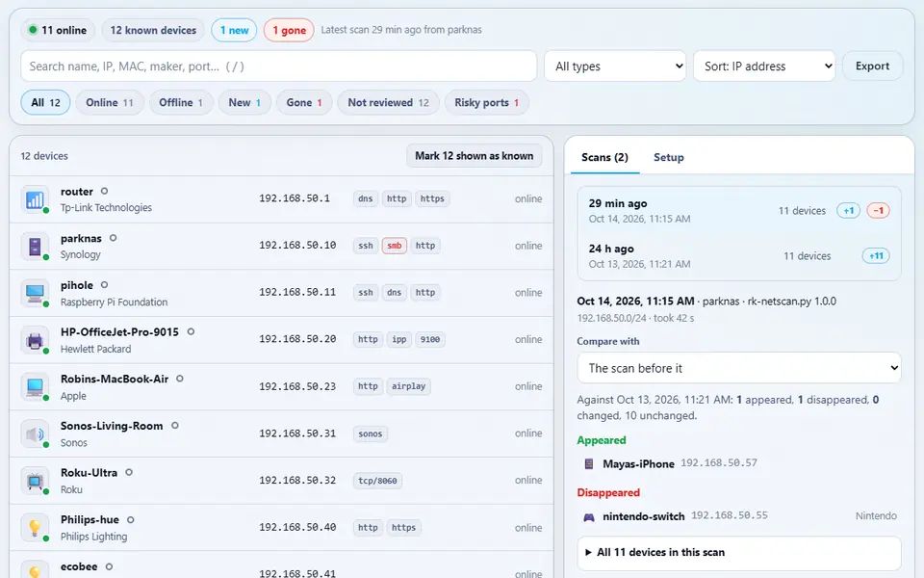
Task: Switch to the Scans (2) tab
Action: tap(604, 157)
